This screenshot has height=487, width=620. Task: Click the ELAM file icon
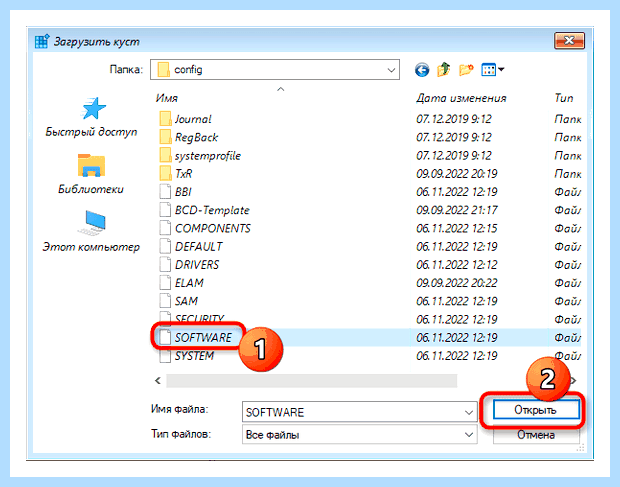coord(165,283)
